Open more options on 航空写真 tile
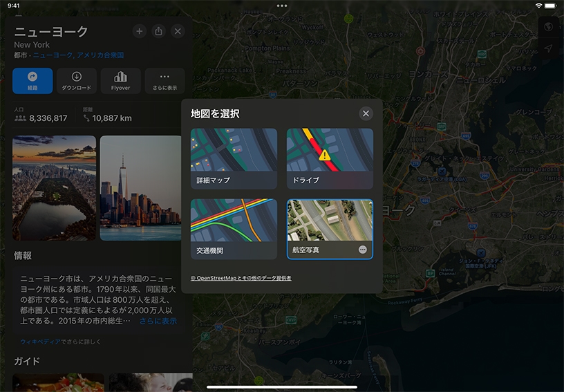The width and height of the screenshot is (564, 392). pos(363,250)
